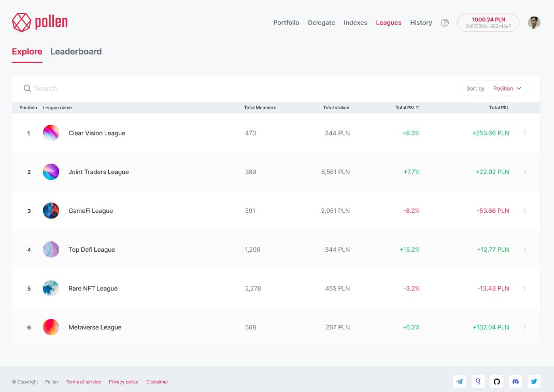The image size is (554, 392).
Task: Open the Terms of service link
Action: (x=83, y=382)
